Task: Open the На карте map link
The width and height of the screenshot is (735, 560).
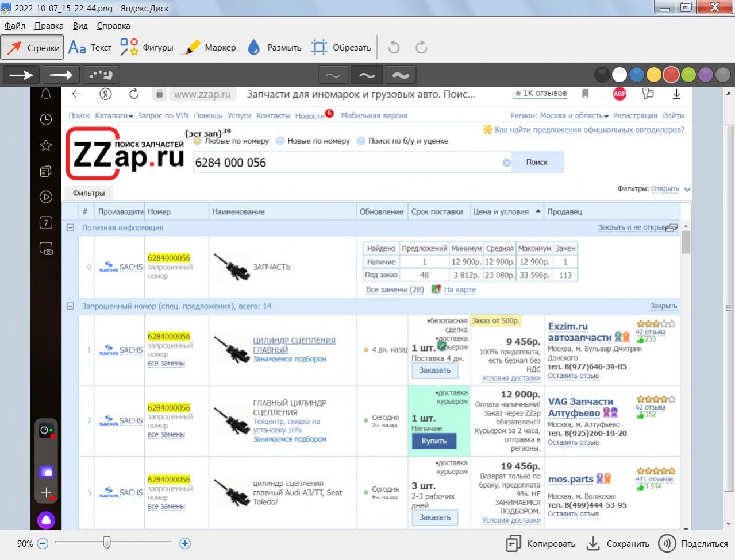Action: (x=460, y=289)
